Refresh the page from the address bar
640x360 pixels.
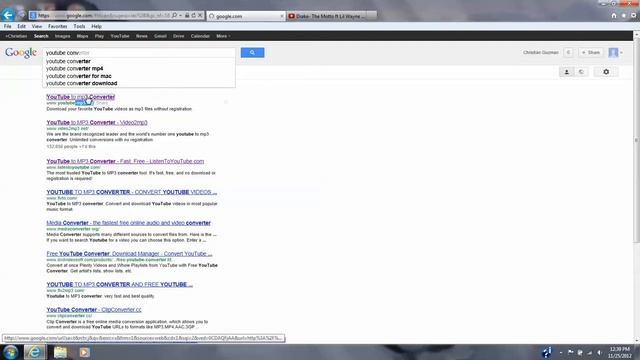193,16
